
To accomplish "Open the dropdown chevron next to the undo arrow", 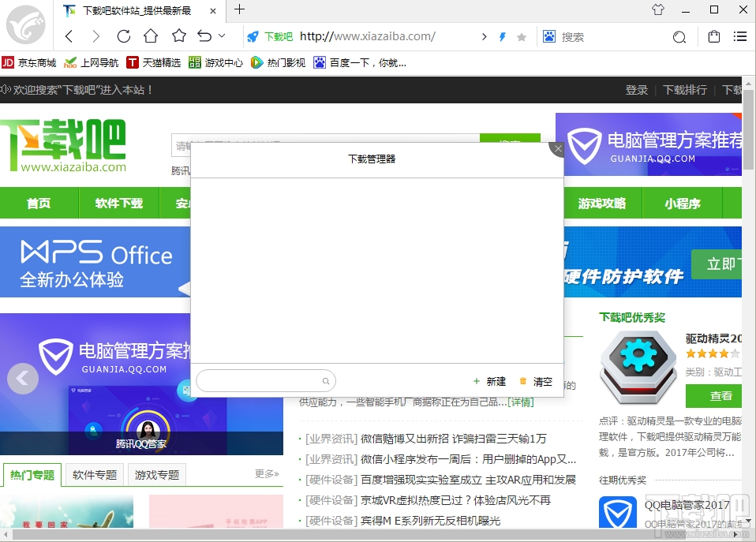I will pos(221,36).
